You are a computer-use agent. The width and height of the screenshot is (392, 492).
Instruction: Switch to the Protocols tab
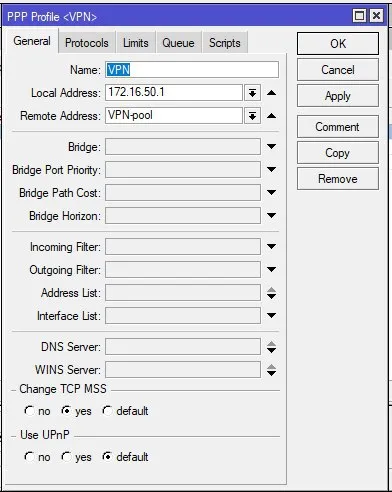coord(87,43)
